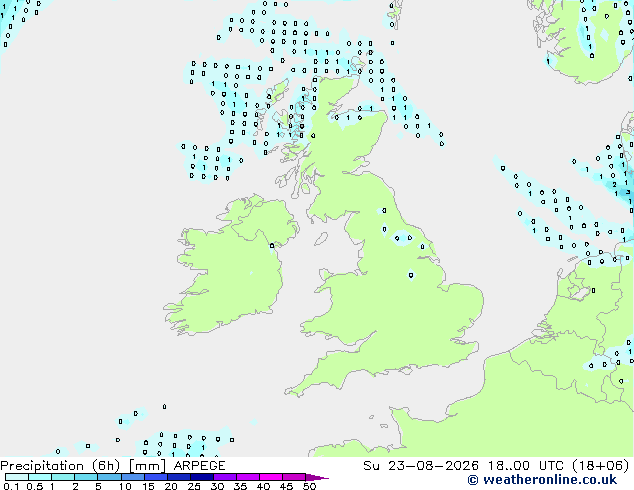Select legend swatch between 40 and 45
This screenshot has width=634, height=490.
271,477
